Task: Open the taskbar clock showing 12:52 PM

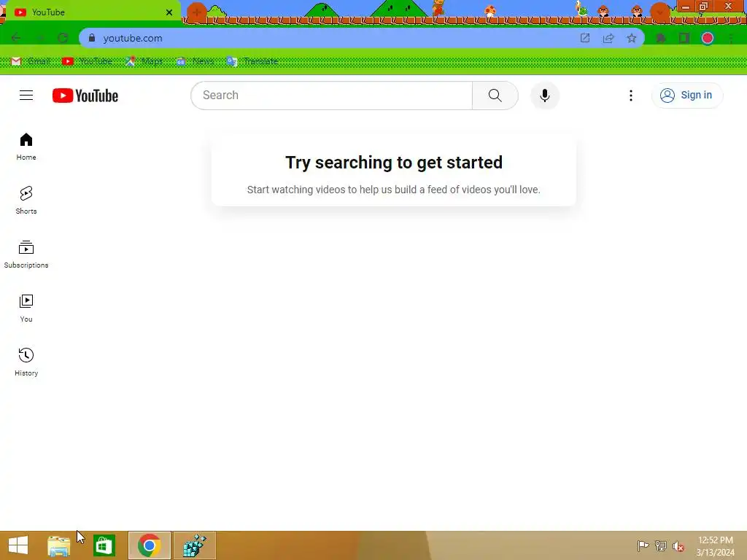Action: 716,545
